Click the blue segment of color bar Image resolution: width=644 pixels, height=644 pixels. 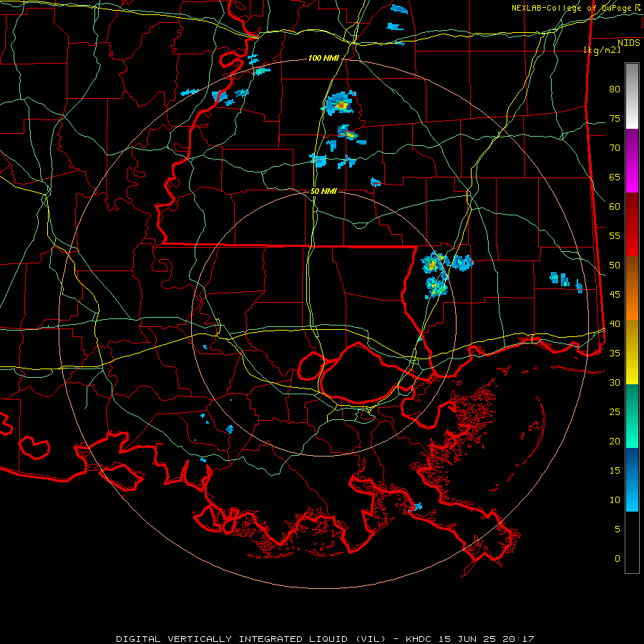632,479
